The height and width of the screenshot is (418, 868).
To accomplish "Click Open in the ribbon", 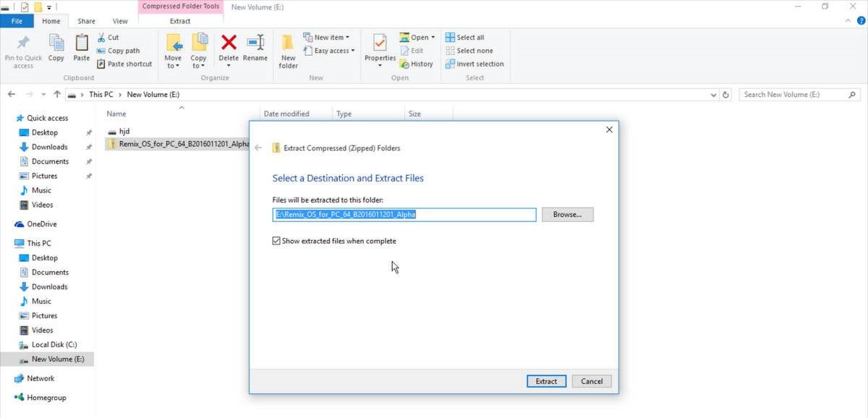I will click(418, 38).
